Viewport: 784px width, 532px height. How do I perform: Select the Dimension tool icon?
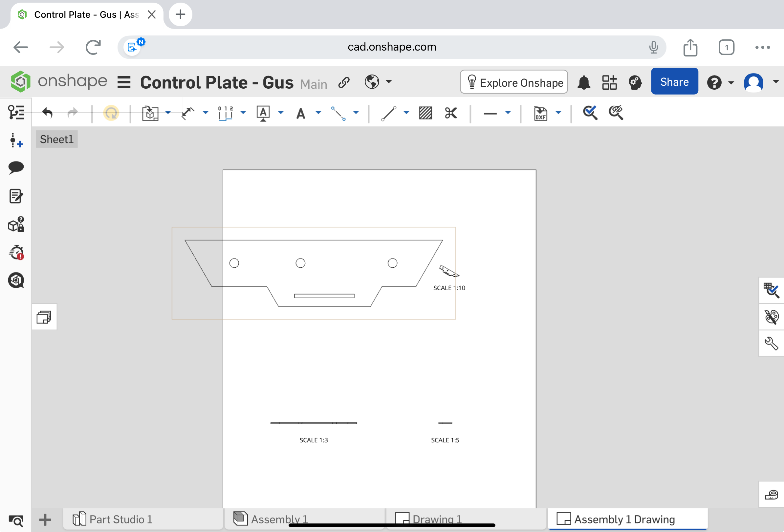click(188, 113)
